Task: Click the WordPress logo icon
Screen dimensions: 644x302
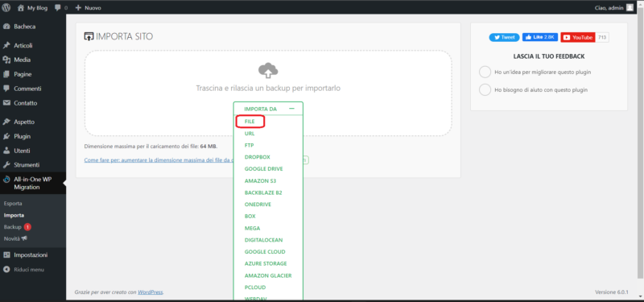Action: [x=6, y=7]
